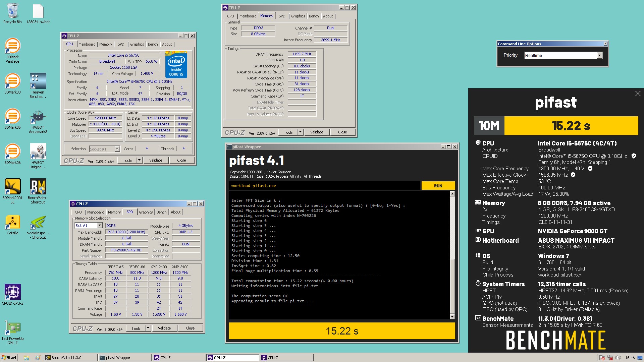Launch Heaven Benchmark desktop icon

click(38, 85)
